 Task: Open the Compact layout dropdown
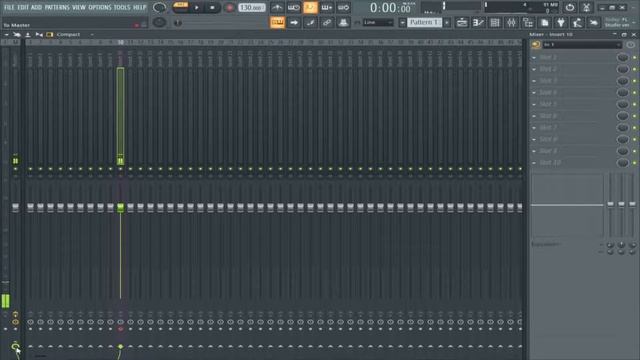click(75, 35)
